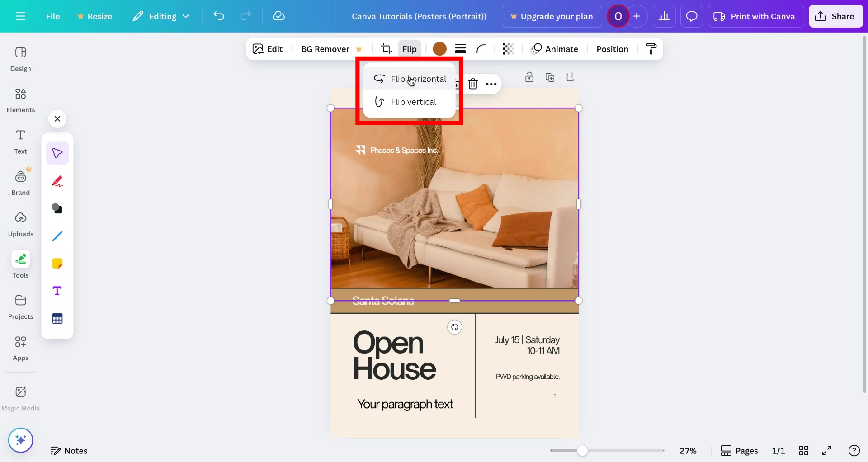Open the Editing mode dropdown
Viewport: 868px width, 462px height.
[x=161, y=16]
